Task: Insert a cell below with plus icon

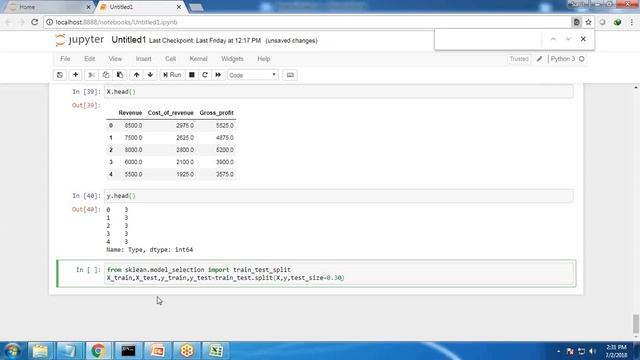Action: (x=76, y=75)
